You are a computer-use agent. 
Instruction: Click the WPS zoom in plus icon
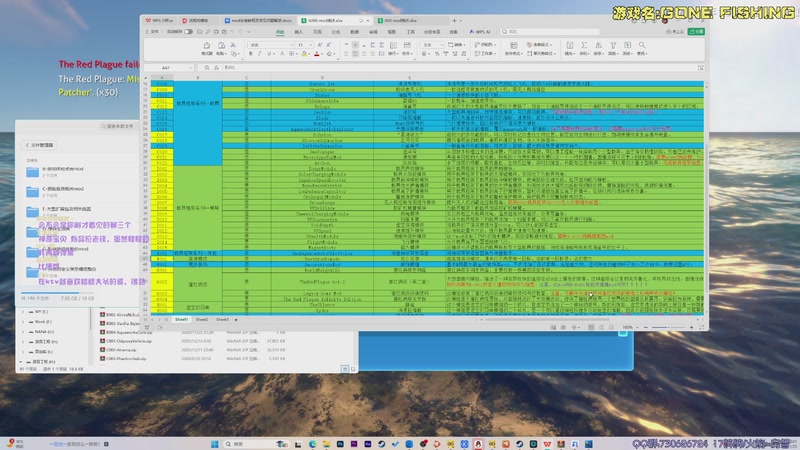(x=692, y=327)
